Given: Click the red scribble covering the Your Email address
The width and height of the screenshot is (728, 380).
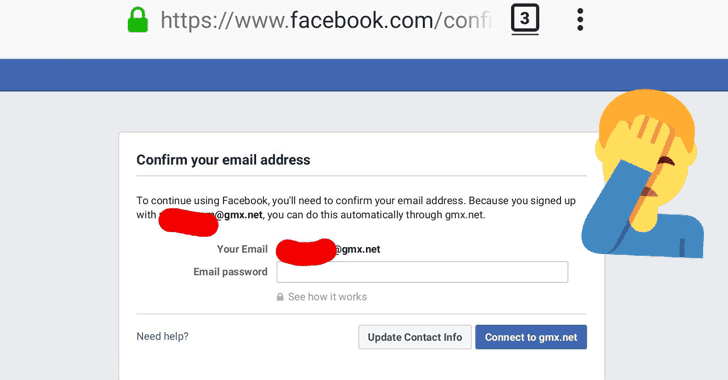Looking at the screenshot, I should (306, 251).
